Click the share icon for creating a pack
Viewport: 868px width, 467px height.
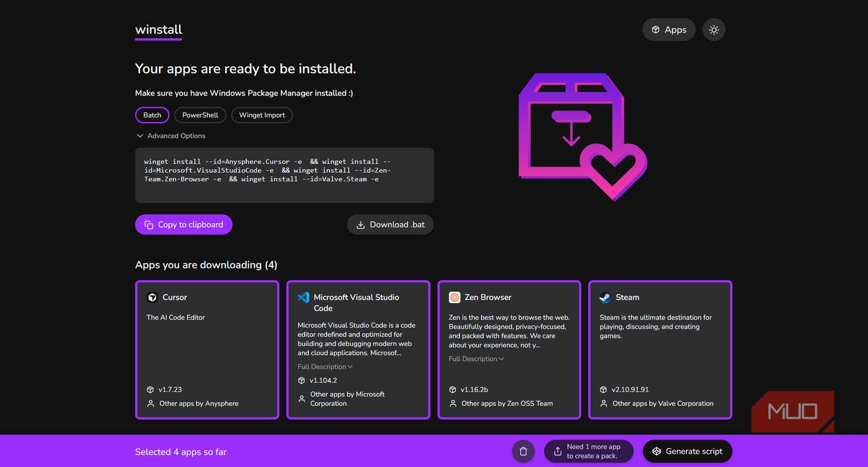pyautogui.click(x=558, y=451)
